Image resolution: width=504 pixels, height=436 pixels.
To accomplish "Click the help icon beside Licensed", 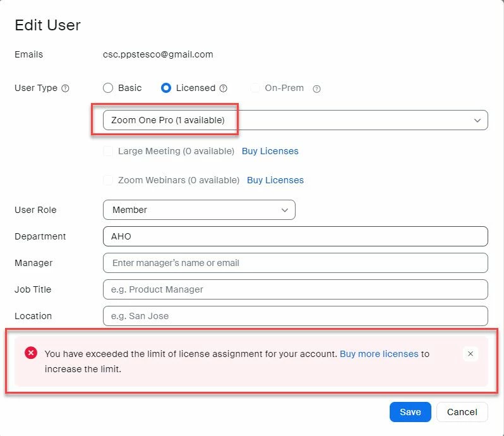I will (223, 88).
